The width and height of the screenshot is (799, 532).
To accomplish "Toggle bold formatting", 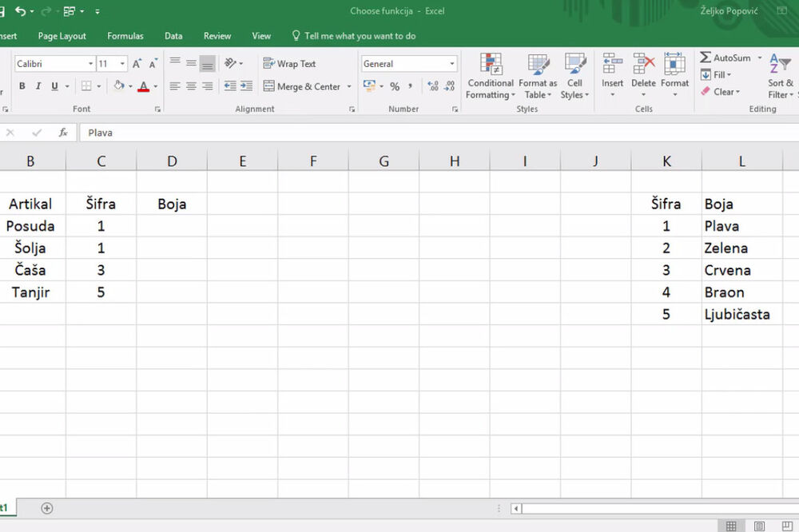I will coord(22,85).
